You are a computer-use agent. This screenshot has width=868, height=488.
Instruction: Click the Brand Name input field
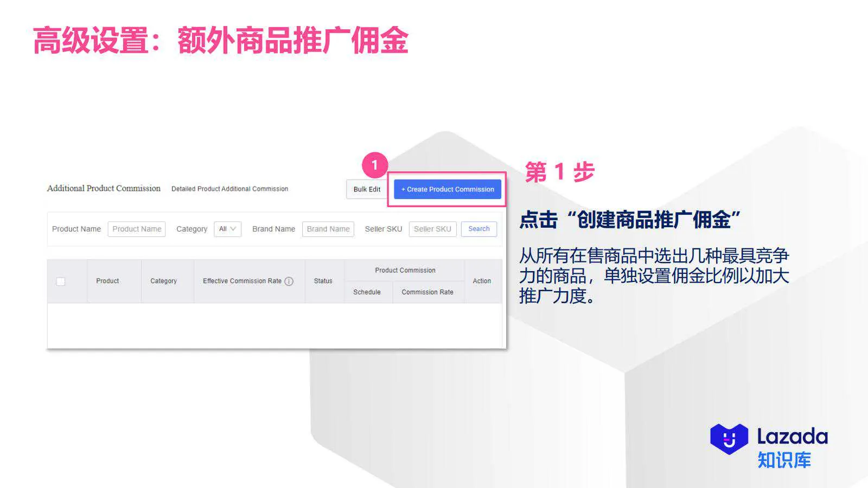[328, 229]
